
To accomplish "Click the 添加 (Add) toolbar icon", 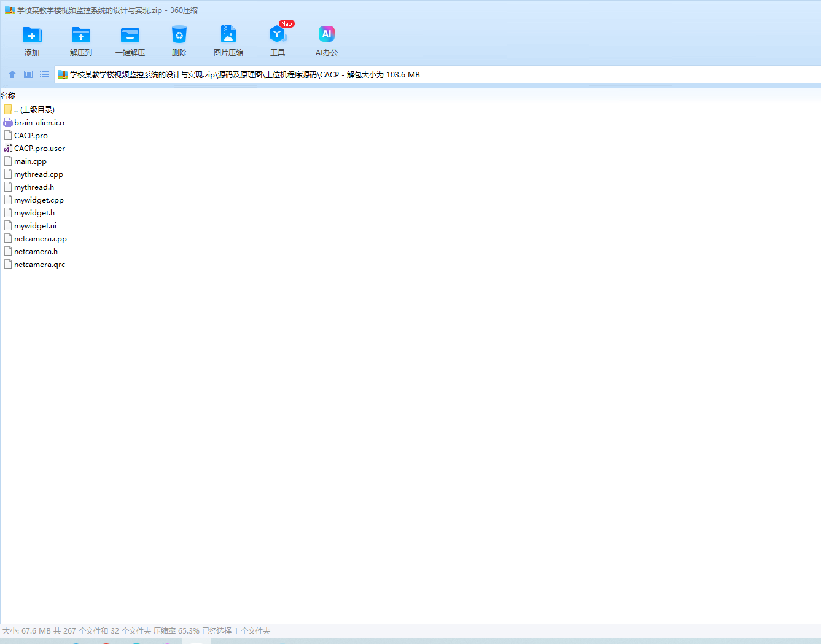I will (x=32, y=35).
